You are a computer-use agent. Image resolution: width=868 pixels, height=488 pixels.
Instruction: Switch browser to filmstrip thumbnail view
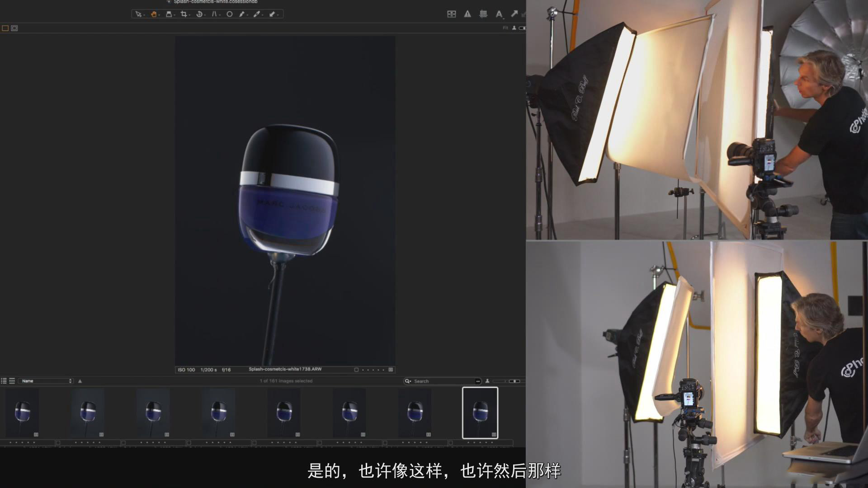[x=11, y=381]
